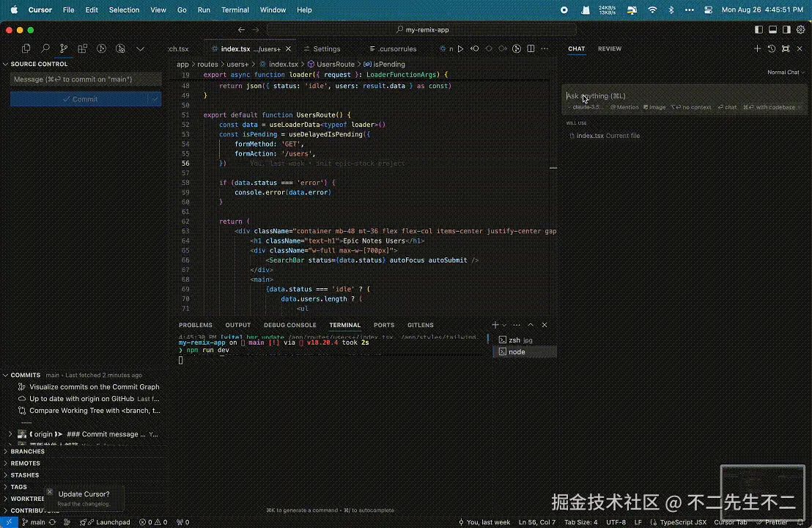The height and width of the screenshot is (528, 812).
Task: Open the Search view icon
Action: 45,48
